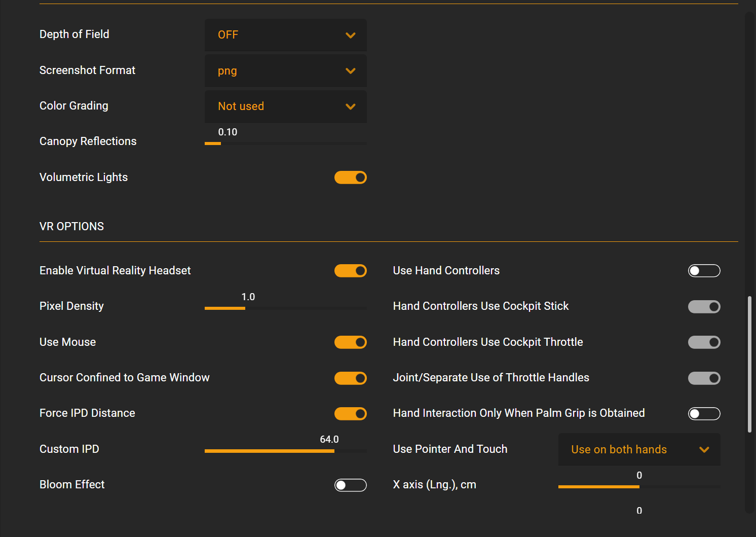The height and width of the screenshot is (537, 756).
Task: Enable Bloom Effect toggle
Action: 350,485
